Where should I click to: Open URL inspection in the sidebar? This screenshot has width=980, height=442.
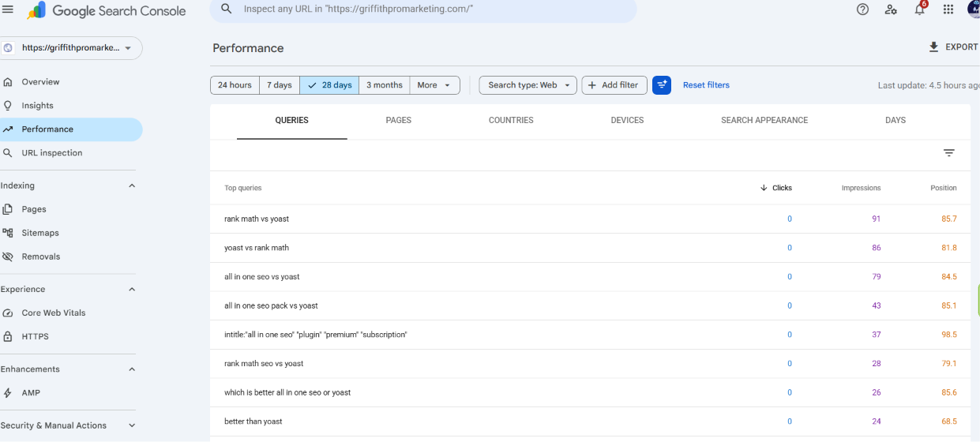pyautogui.click(x=69, y=153)
